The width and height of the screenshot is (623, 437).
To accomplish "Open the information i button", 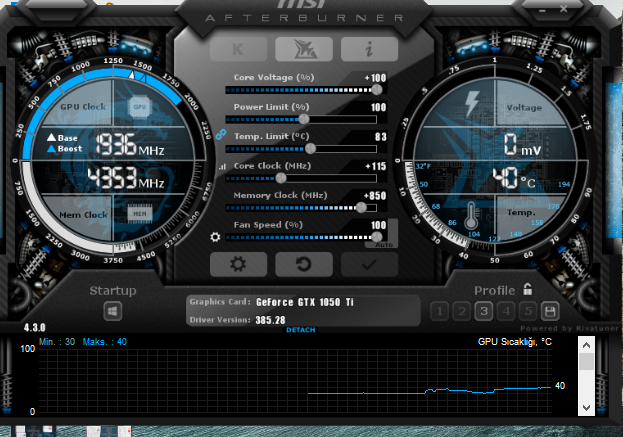I will tap(370, 49).
